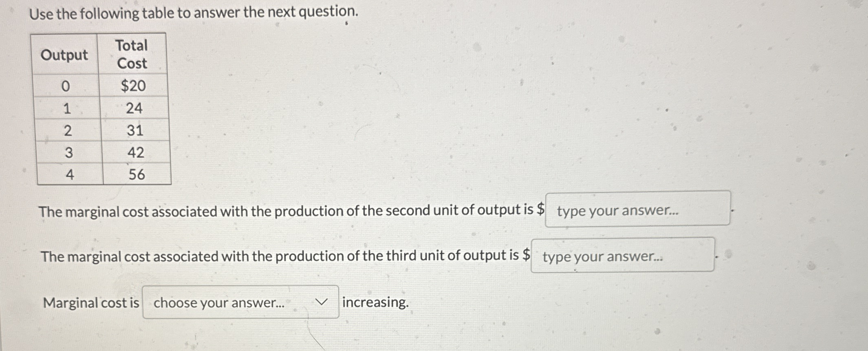
Task: Click the table cell showing 56
Action: click(x=137, y=175)
